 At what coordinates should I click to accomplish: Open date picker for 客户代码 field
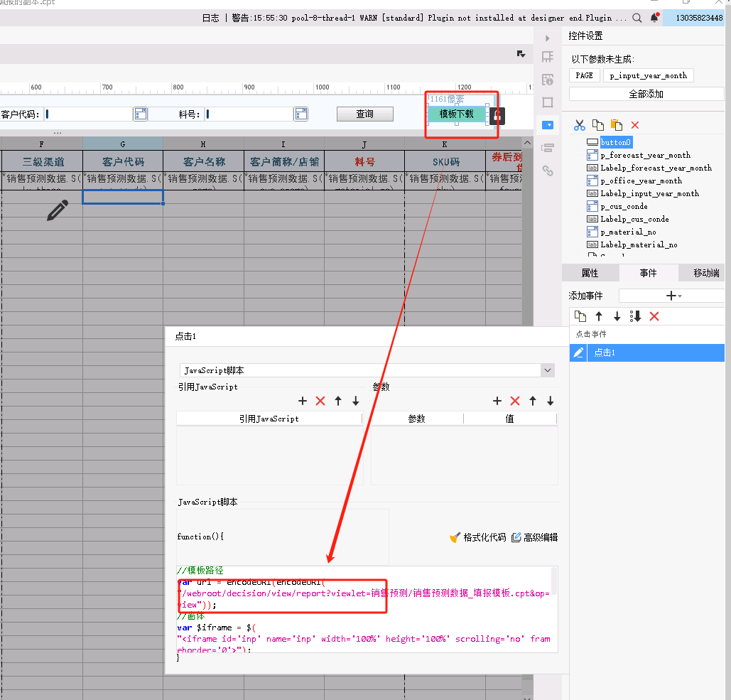tap(141, 114)
